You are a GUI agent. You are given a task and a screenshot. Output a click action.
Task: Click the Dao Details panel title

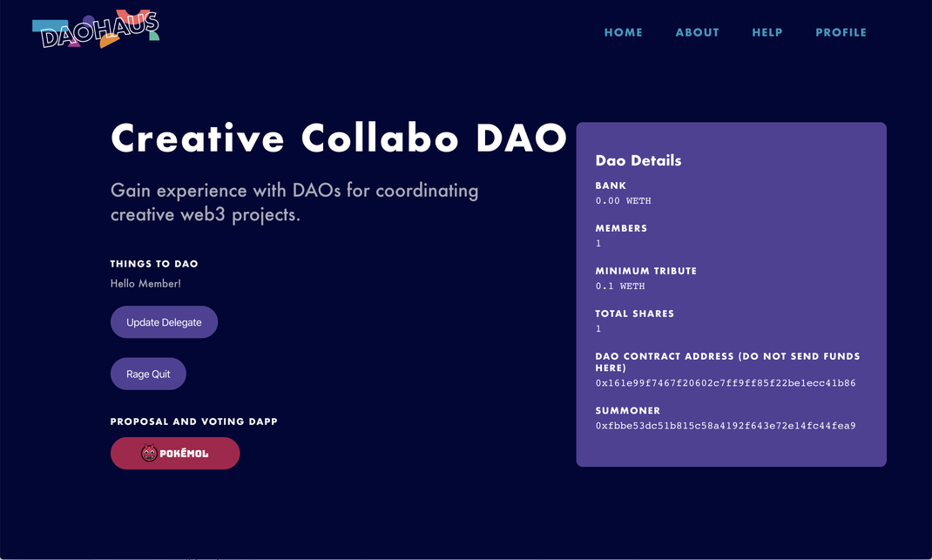(x=638, y=160)
